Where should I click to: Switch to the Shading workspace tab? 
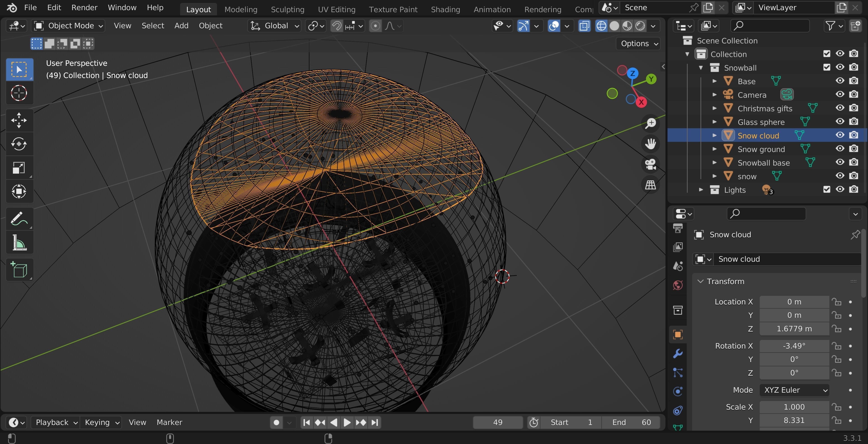446,9
